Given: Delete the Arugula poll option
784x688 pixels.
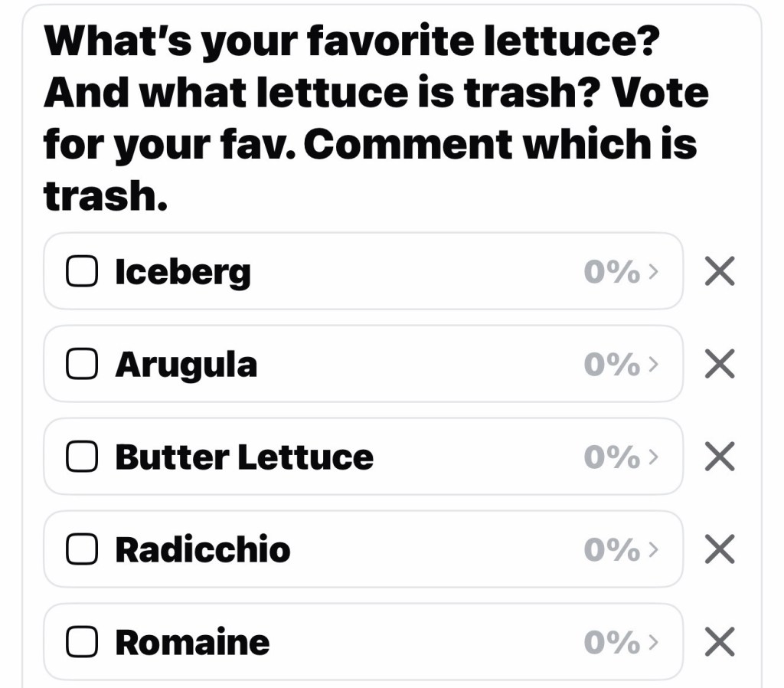Looking at the screenshot, I should (719, 364).
